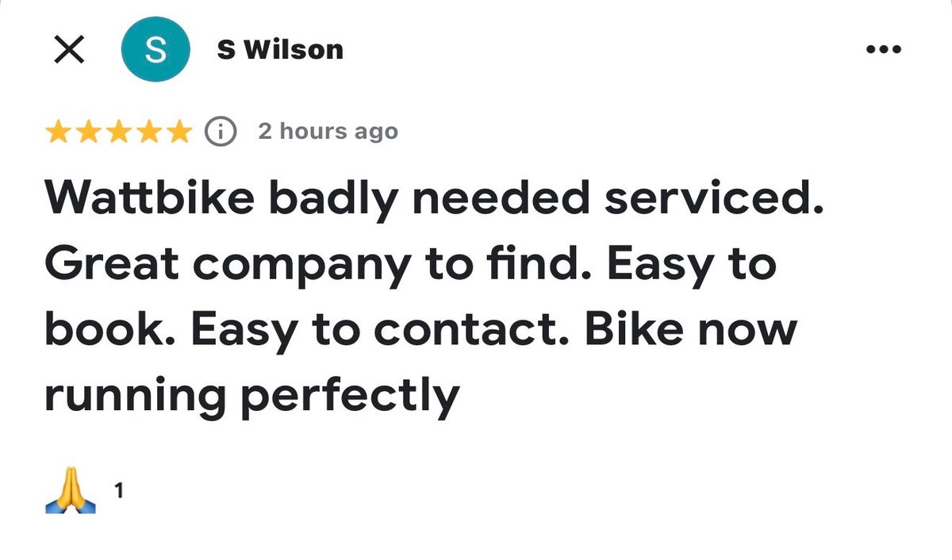Image resolution: width=952 pixels, height=560 pixels.
Task: Toggle the praying hands emoji reaction
Action: click(x=71, y=490)
